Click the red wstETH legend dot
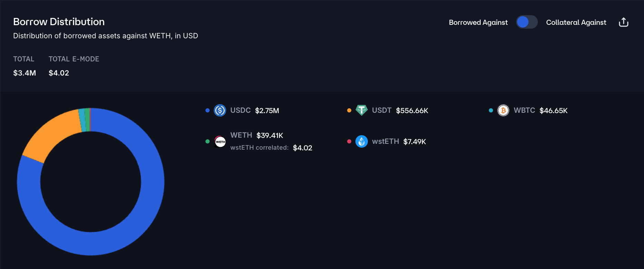The height and width of the screenshot is (269, 644). [349, 141]
